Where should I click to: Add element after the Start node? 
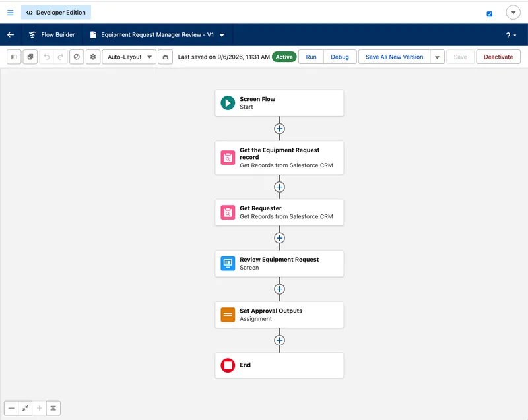(279, 129)
